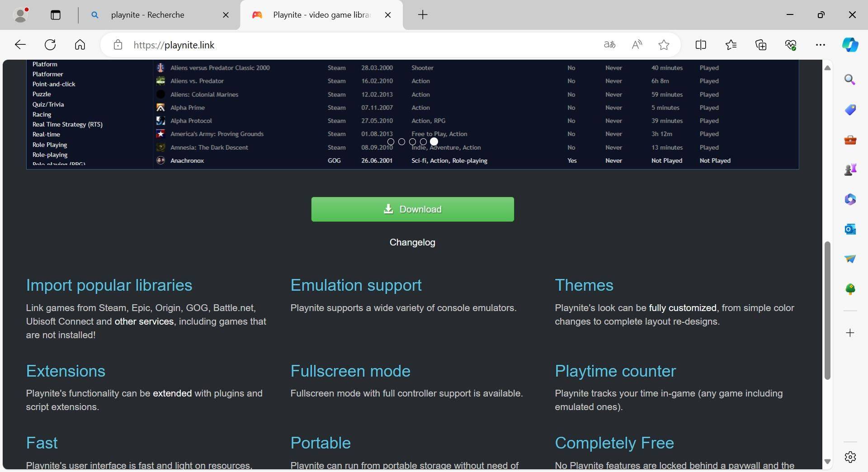This screenshot has width=868, height=472.
Task: Open the profile avatar menu
Action: 21,15
